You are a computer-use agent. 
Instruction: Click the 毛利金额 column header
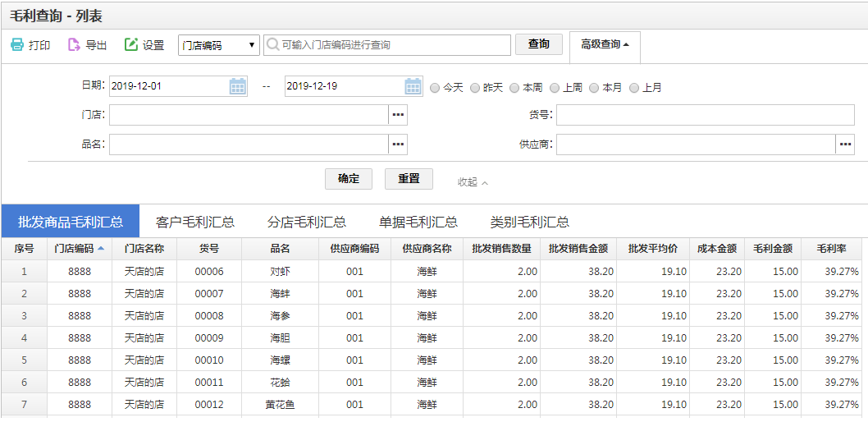coord(773,250)
